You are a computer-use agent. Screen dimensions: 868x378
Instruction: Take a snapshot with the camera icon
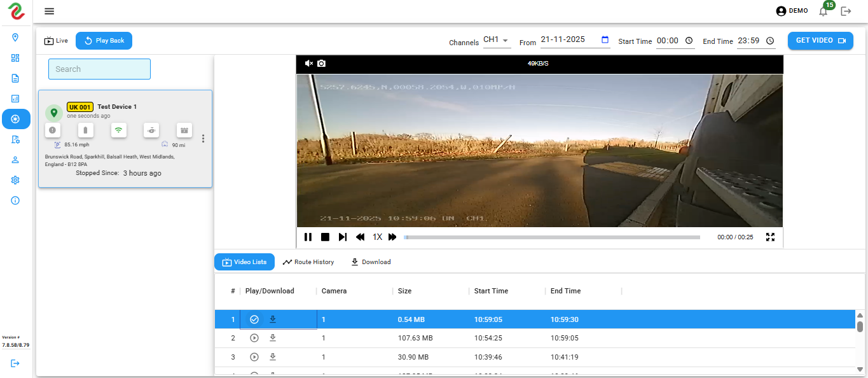[x=322, y=64]
